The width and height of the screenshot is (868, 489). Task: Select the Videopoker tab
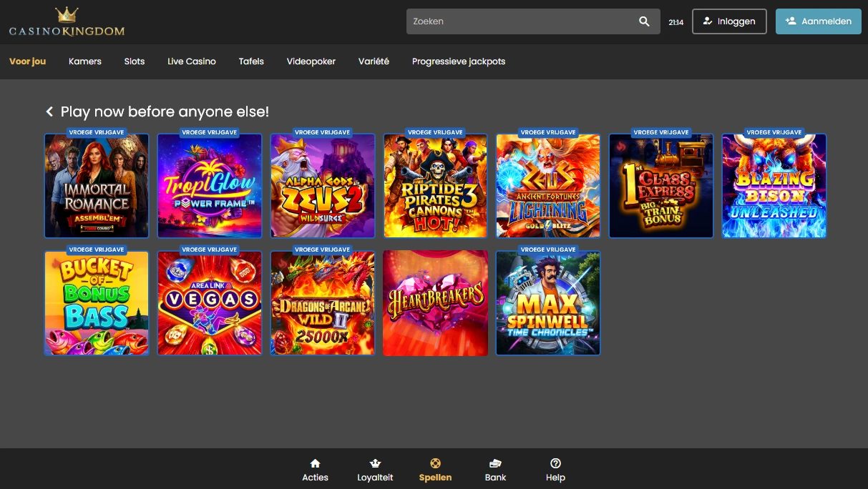tap(311, 61)
